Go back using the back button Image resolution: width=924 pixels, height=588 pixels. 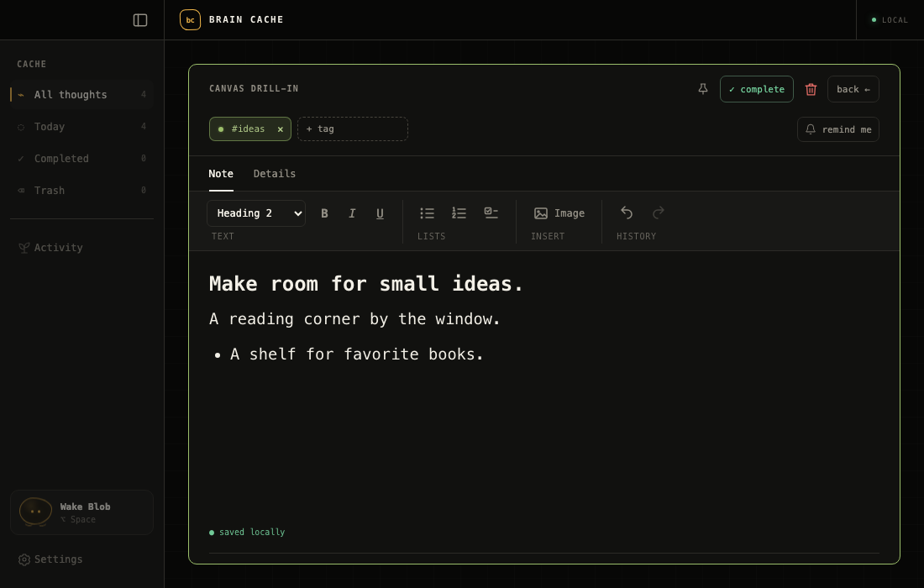click(853, 89)
